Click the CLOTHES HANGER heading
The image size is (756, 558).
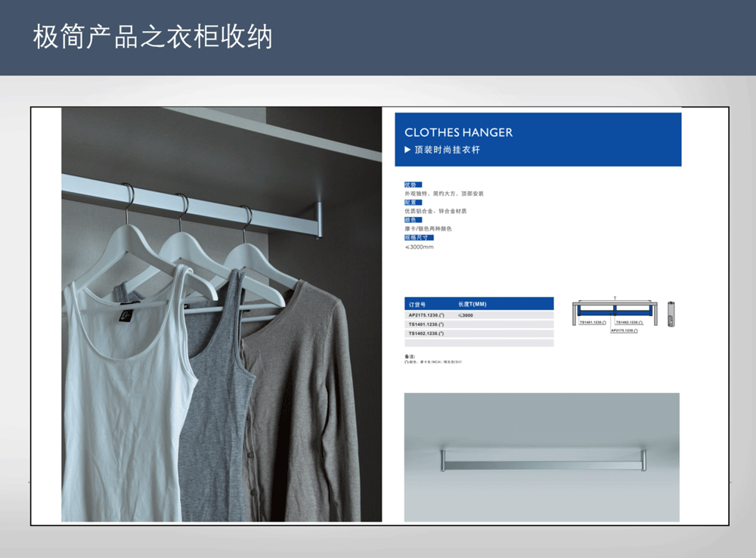click(x=458, y=132)
